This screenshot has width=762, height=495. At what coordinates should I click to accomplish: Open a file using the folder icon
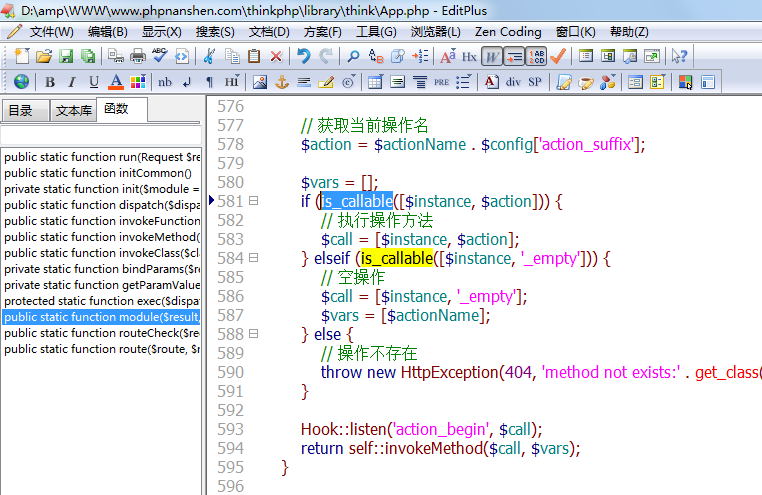pos(44,56)
